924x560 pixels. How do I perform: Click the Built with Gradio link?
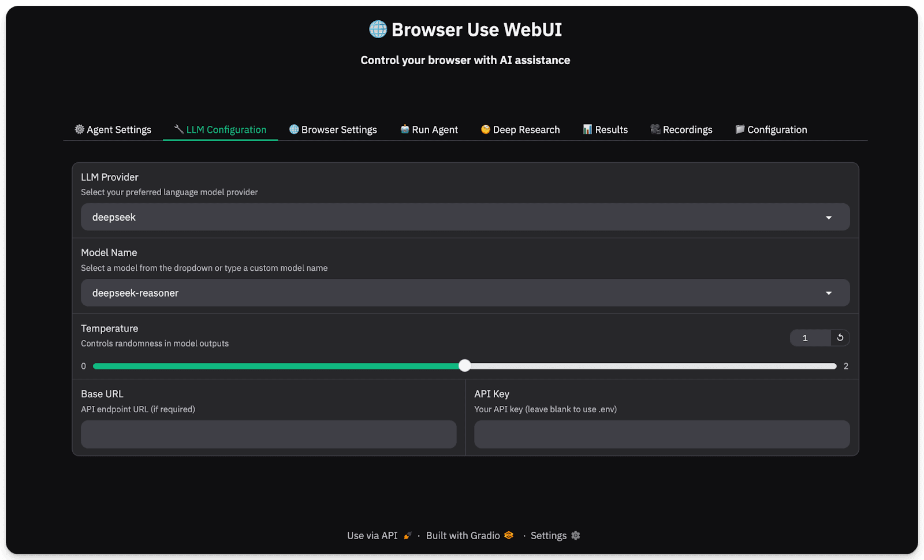tap(462, 535)
